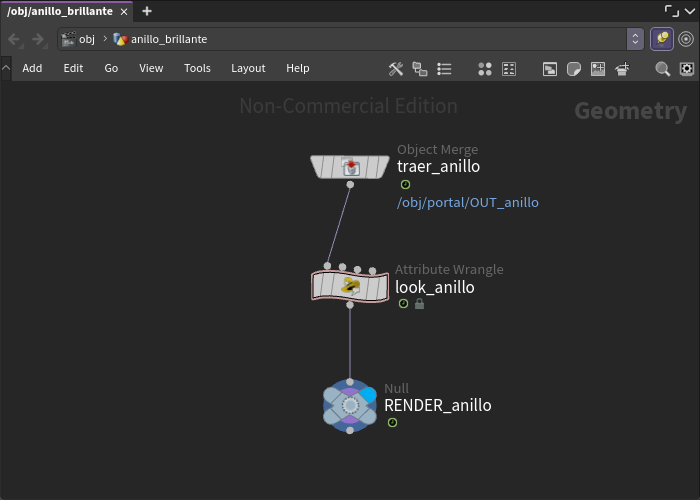Click the first input connector of look_anillo
This screenshot has height=500, width=700.
pyautogui.click(x=327, y=266)
